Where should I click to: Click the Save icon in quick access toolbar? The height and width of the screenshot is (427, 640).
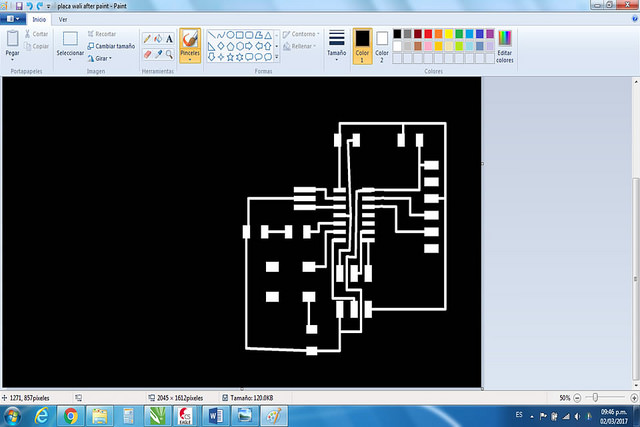pyautogui.click(x=19, y=6)
